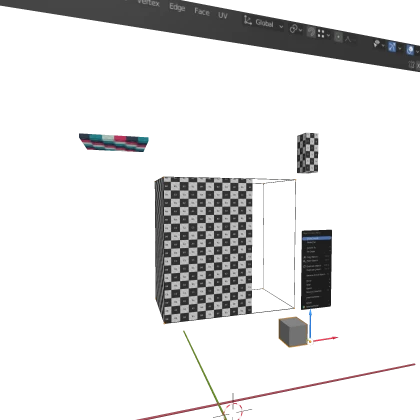Screen dimensions: 420x420
Task: Open the proportional falloff curve icon
Action: 349,39
